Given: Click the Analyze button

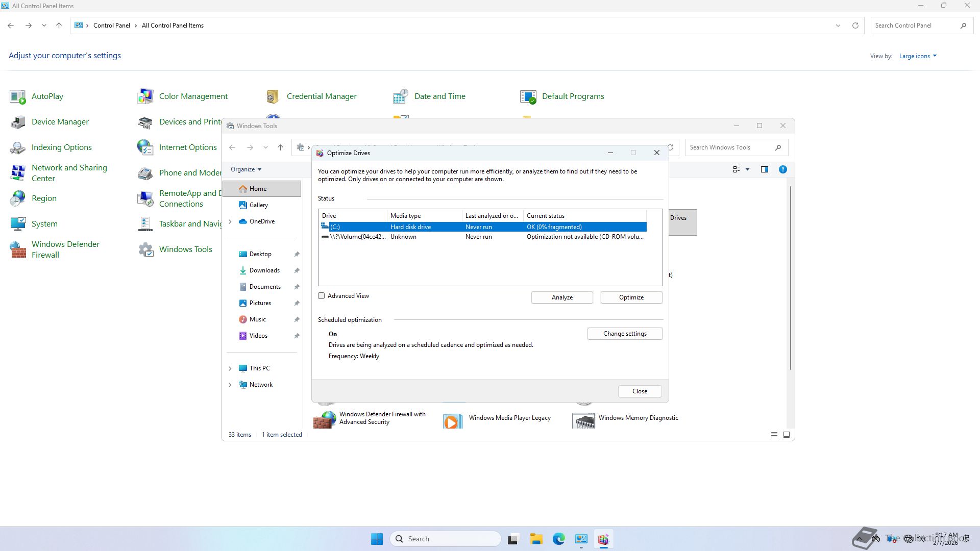Looking at the screenshot, I should (x=561, y=297).
